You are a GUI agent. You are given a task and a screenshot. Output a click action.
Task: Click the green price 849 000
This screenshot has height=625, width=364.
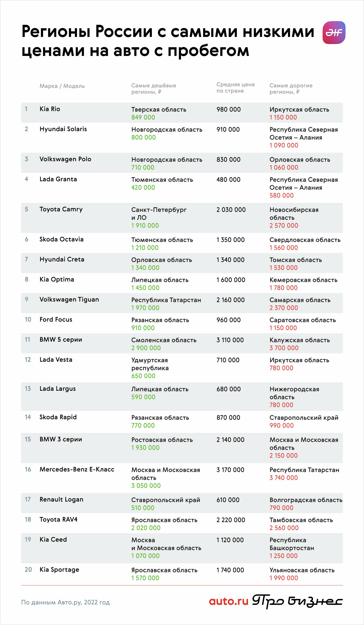[143, 117]
